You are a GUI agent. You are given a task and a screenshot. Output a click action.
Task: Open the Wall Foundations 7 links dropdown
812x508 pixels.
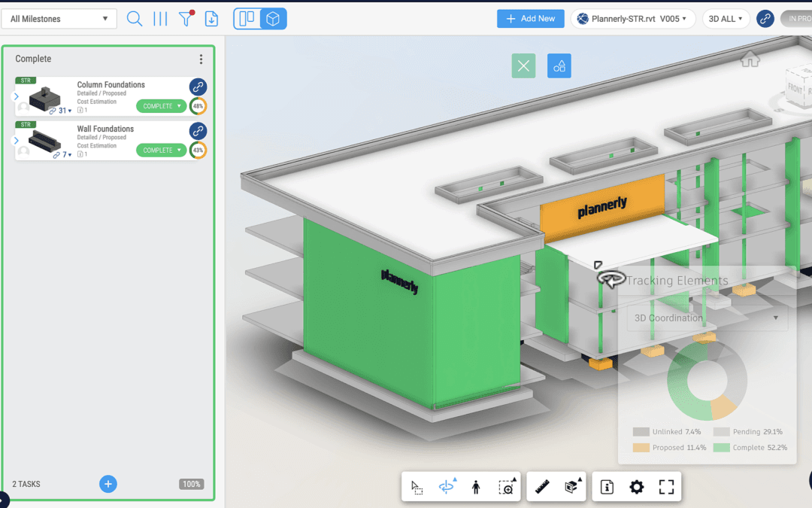click(62, 154)
